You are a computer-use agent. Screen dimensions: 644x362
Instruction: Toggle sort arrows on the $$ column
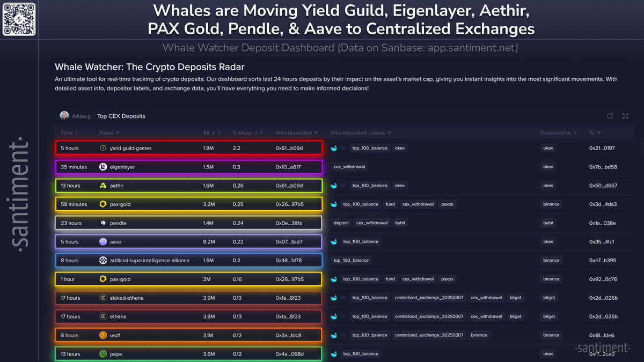(x=213, y=133)
